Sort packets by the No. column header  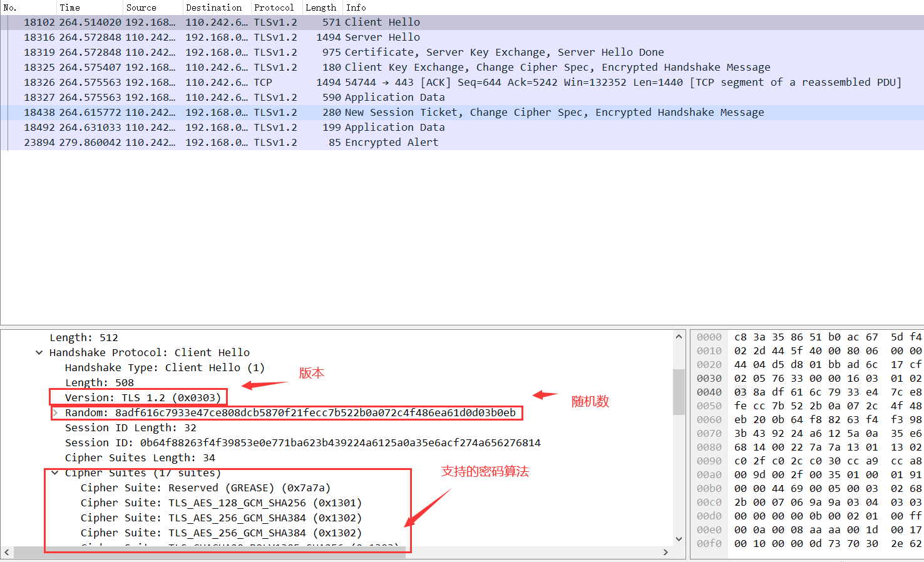click(28, 8)
